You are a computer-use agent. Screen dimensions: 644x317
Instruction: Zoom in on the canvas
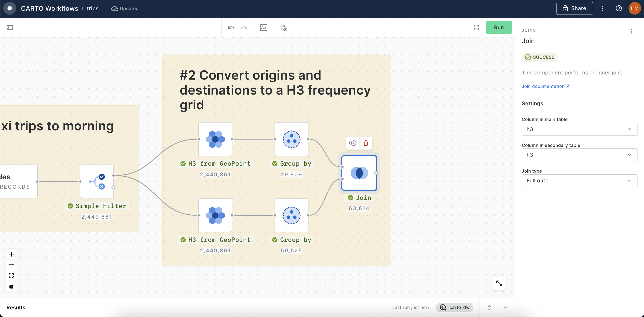click(11, 254)
